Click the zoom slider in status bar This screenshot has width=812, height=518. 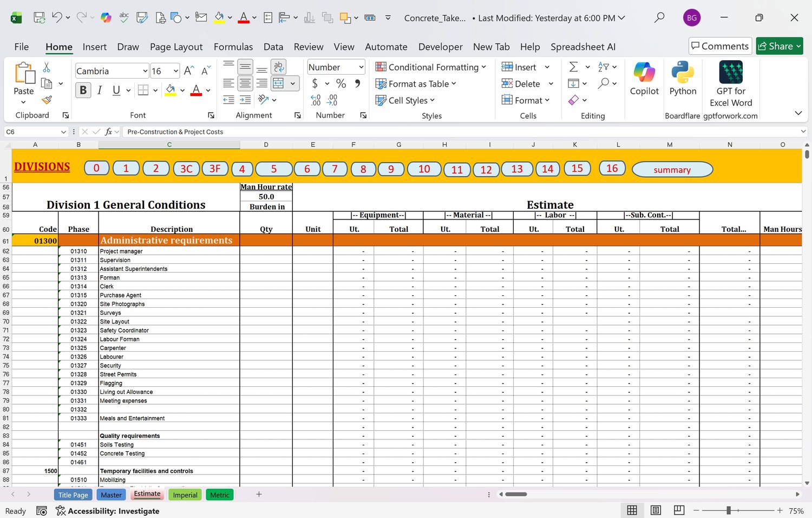(729, 510)
